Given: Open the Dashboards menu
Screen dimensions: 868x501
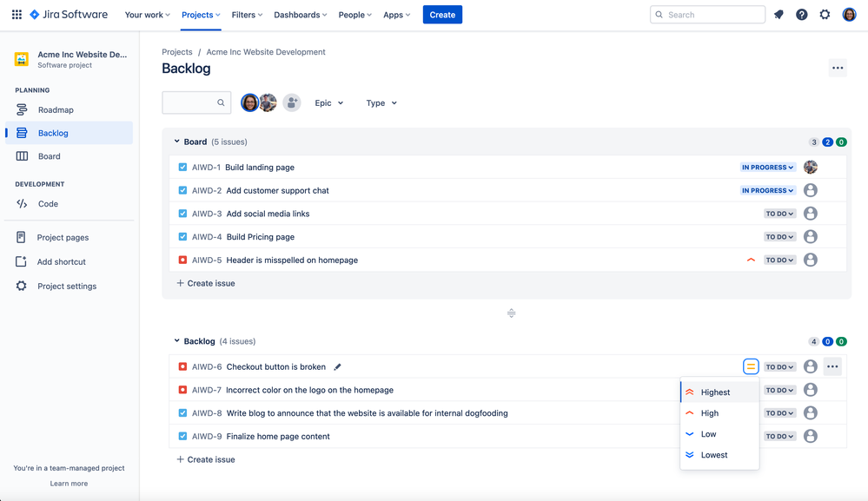Looking at the screenshot, I should click(x=300, y=15).
